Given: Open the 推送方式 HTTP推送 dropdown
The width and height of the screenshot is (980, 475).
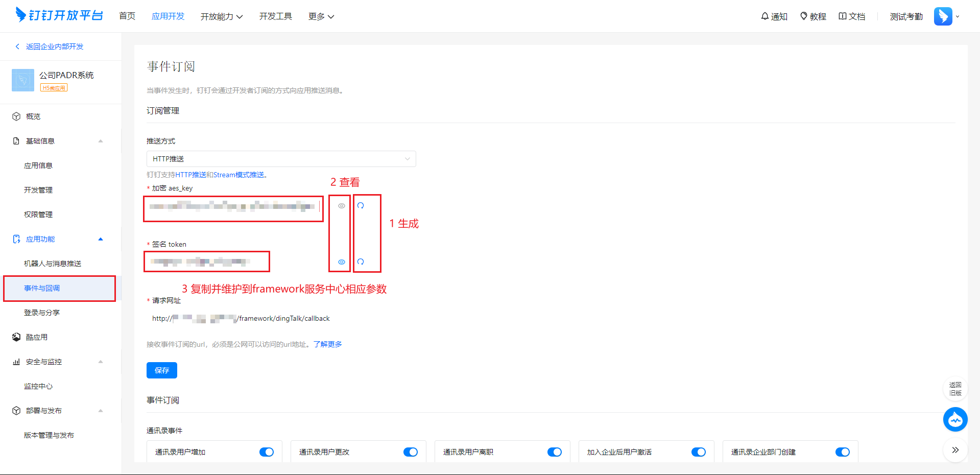Looking at the screenshot, I should (281, 159).
